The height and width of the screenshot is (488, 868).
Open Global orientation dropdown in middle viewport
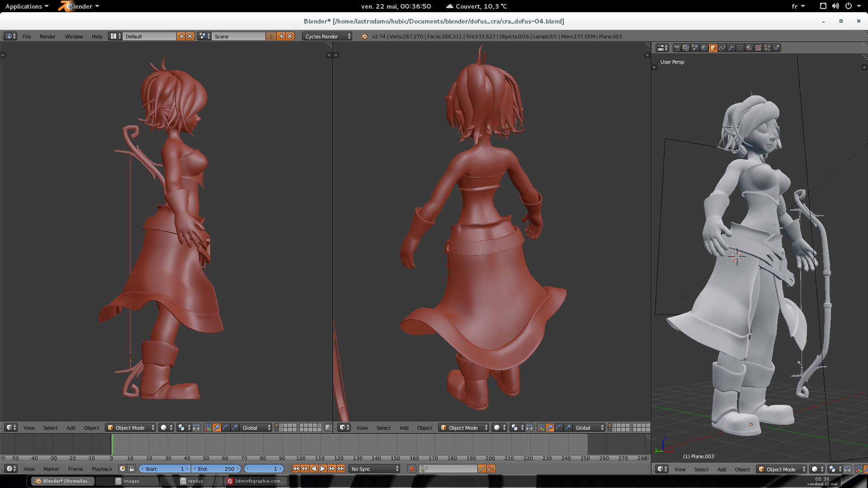588,427
